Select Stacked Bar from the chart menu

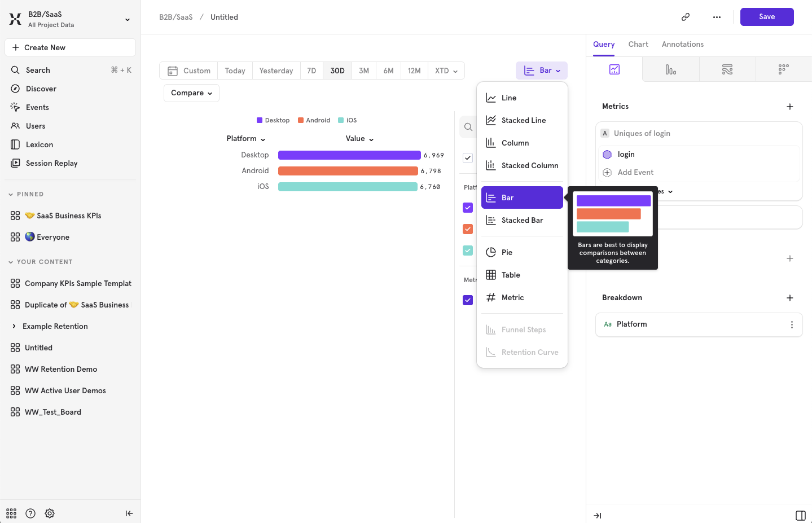pos(520,220)
